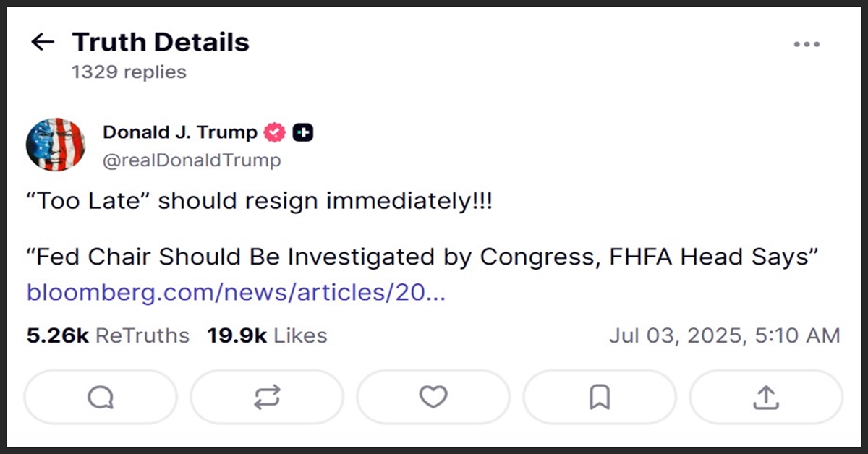Open the flag-painted profile avatar
The height and width of the screenshot is (454, 868).
56,145
